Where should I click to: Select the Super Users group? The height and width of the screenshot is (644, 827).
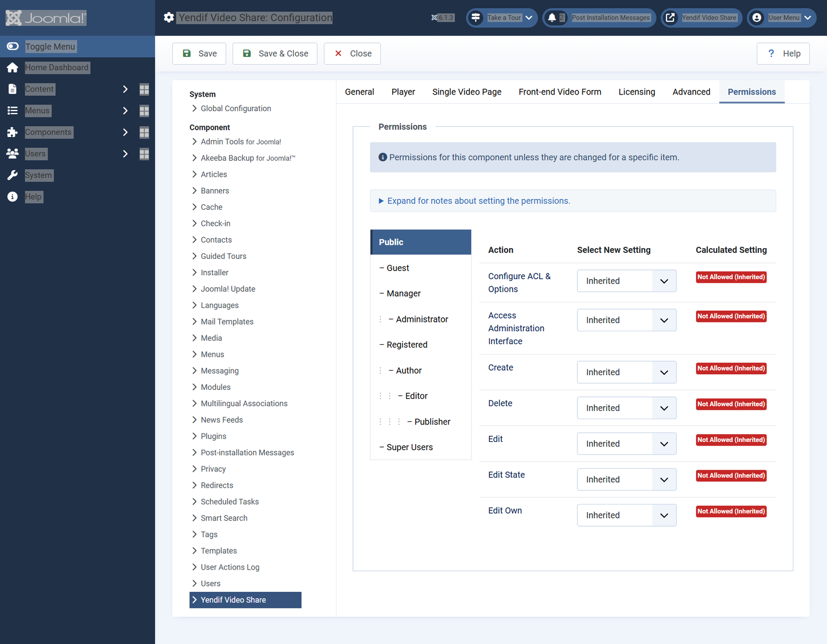pyautogui.click(x=421, y=447)
